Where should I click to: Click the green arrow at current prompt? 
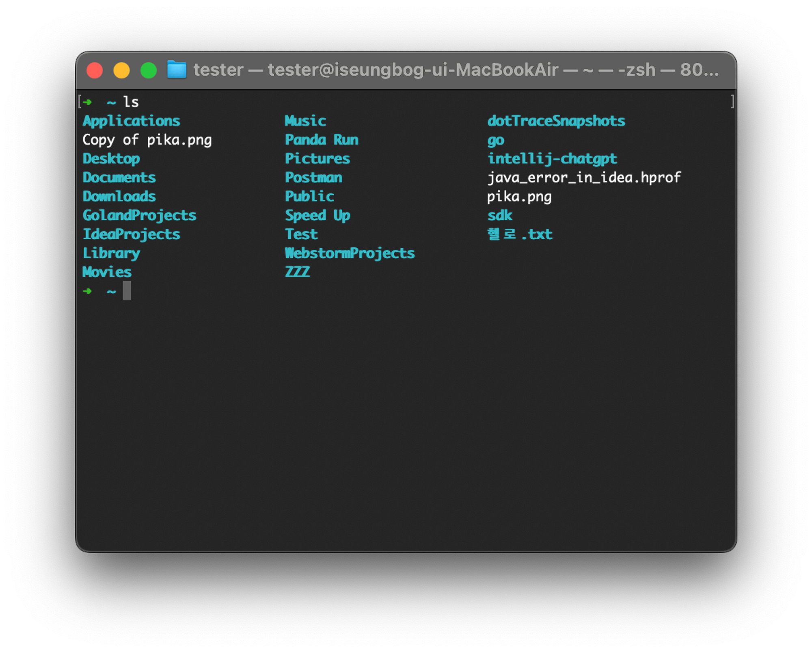click(x=87, y=291)
